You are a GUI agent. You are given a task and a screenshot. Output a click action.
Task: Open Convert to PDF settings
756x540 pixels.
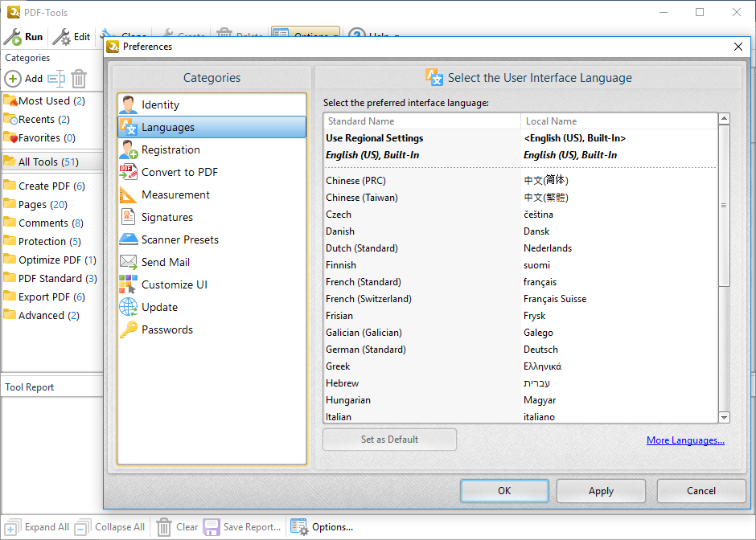(x=179, y=172)
